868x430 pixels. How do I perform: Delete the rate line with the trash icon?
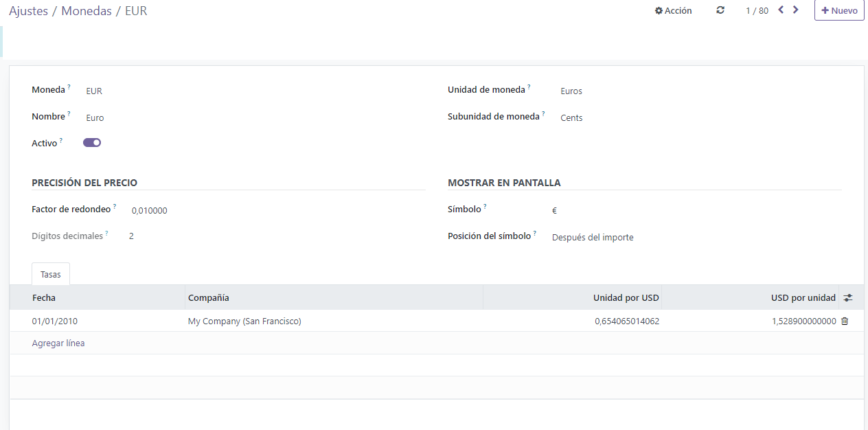pos(845,321)
